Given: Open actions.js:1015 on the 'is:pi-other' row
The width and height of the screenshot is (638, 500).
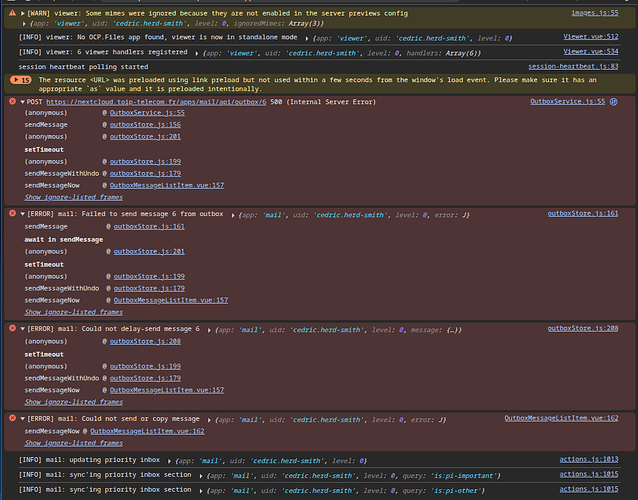Looking at the screenshot, I should (589, 489).
